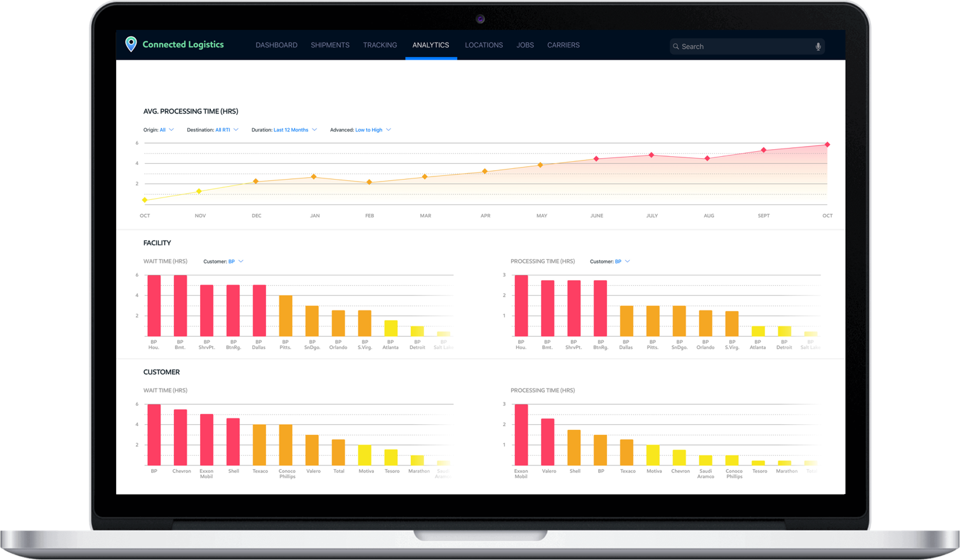Click BP Orlando bar in Facility Processing Time

coord(705,323)
